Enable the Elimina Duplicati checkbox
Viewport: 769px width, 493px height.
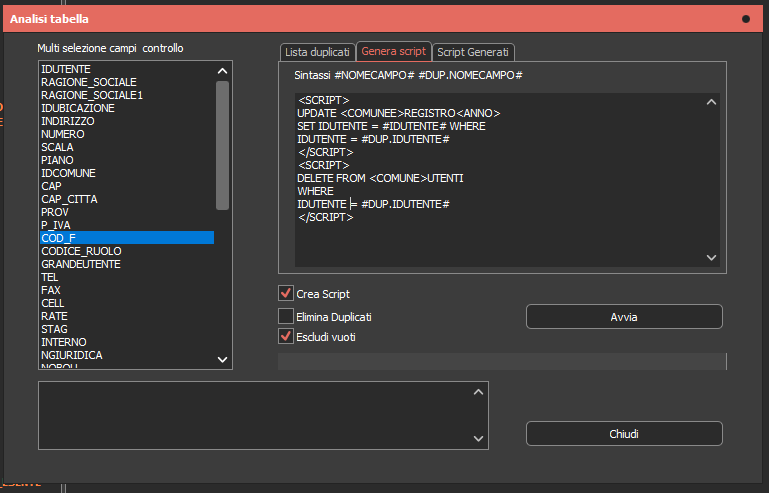click(285, 316)
